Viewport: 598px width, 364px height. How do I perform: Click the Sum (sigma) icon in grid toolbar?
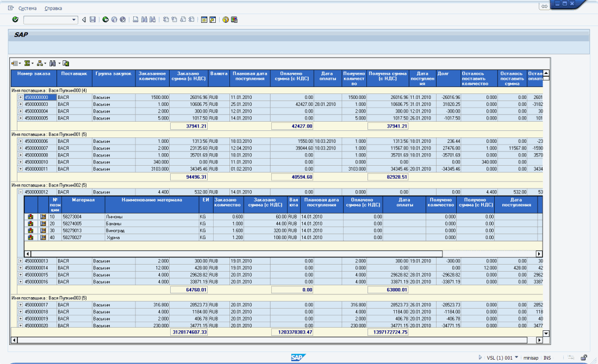click(27, 63)
